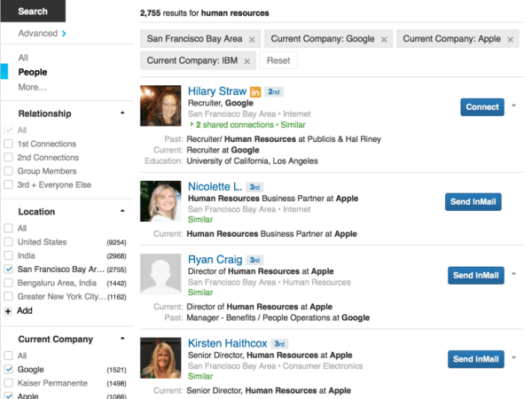The width and height of the screenshot is (532, 399).
Task: Remove the San Francisco Bay Area filter tag
Action: tap(252, 39)
